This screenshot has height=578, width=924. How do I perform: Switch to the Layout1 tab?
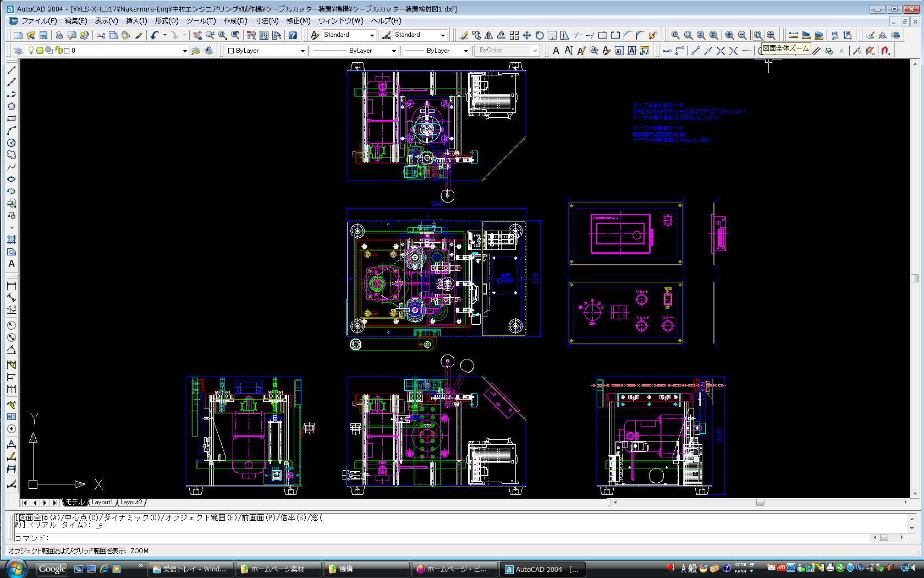click(x=102, y=502)
